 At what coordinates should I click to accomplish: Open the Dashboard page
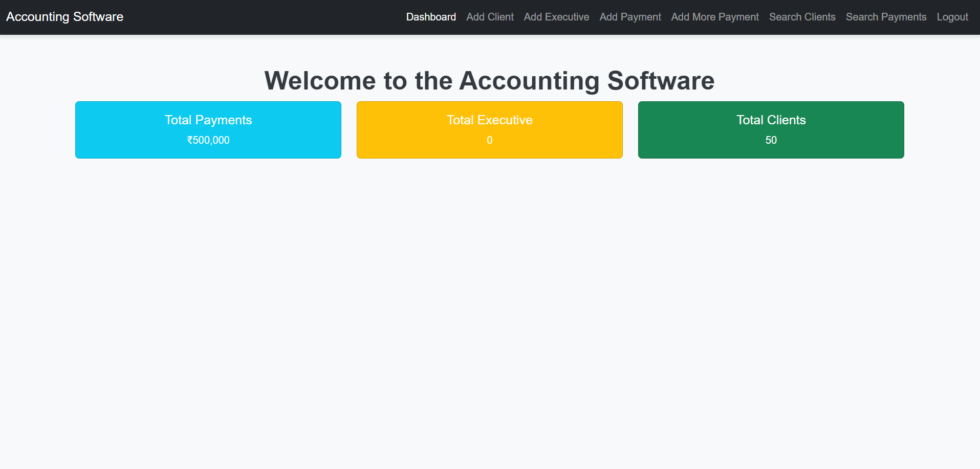point(430,17)
